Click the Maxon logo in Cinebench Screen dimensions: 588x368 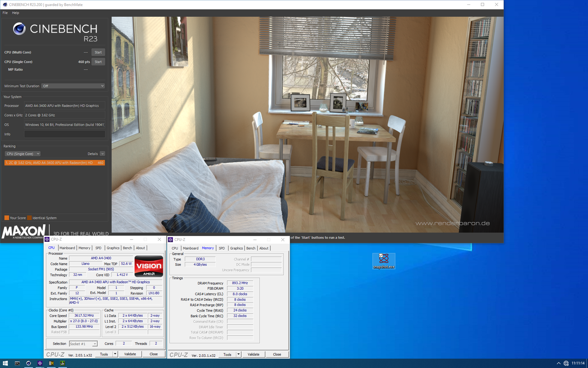point(23,232)
